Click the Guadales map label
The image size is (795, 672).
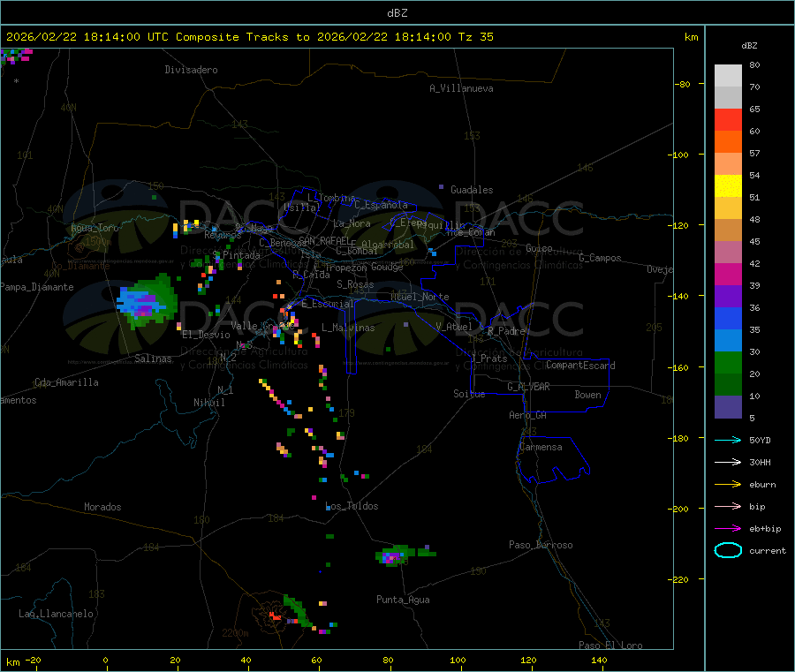click(472, 190)
